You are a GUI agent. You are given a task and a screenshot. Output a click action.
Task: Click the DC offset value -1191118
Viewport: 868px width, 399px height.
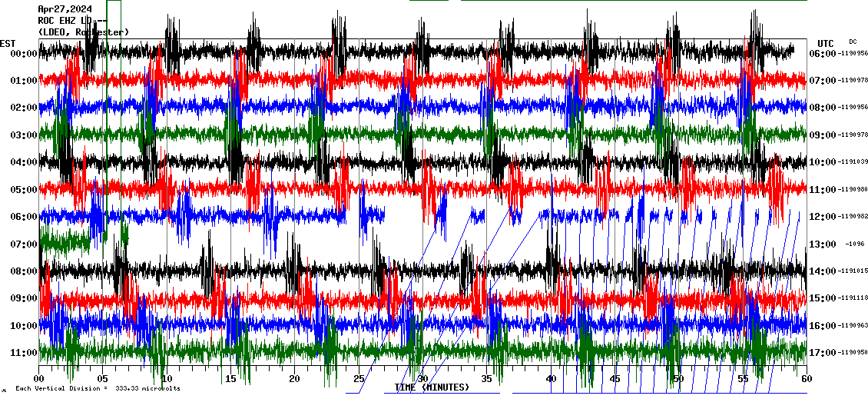[853, 298]
